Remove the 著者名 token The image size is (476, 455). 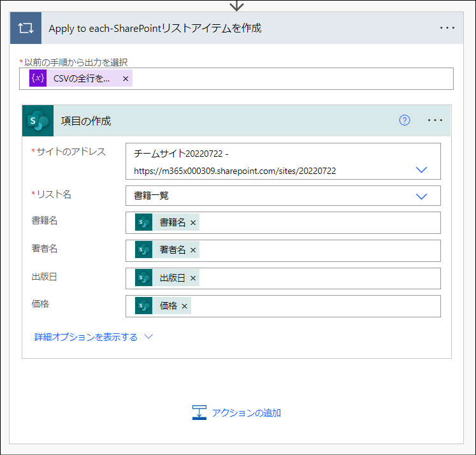pyautogui.click(x=193, y=250)
